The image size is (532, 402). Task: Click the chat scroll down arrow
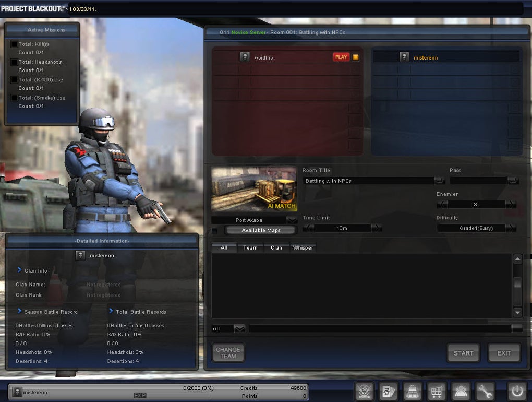coord(517,312)
